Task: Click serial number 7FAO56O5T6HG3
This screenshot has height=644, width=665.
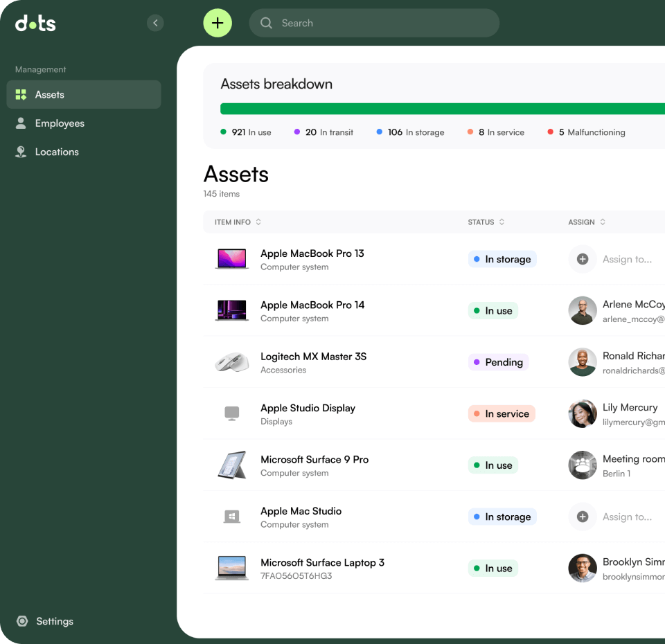Action: [296, 575]
